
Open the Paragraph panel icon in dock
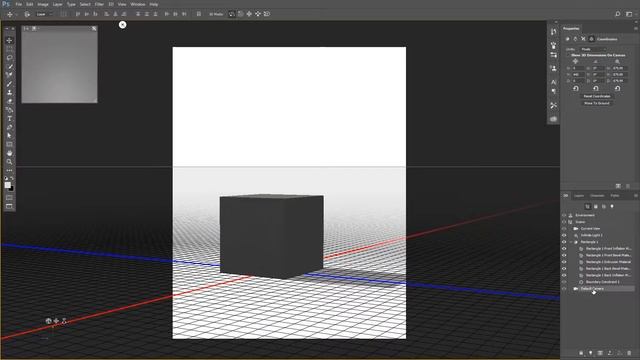coord(553,92)
